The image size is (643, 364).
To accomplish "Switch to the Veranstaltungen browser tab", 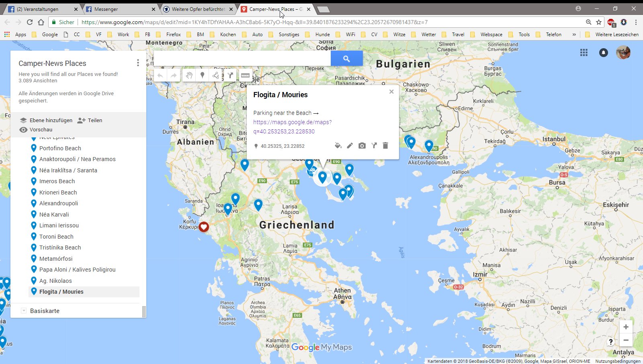I will click(42, 9).
